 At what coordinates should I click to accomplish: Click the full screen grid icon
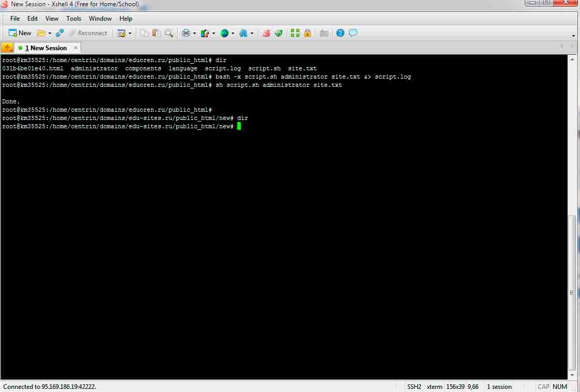295,33
